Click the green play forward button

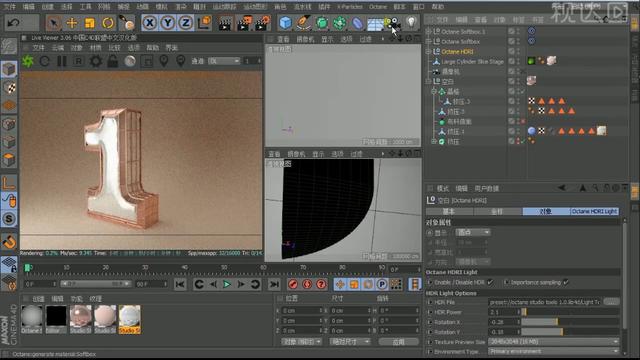pos(227,284)
